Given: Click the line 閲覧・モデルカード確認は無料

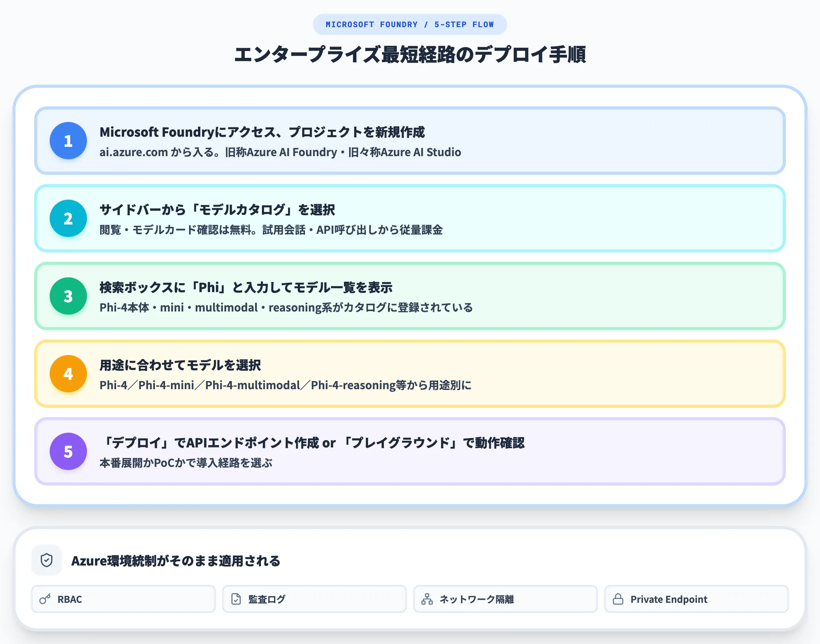Looking at the screenshot, I should 271,230.
